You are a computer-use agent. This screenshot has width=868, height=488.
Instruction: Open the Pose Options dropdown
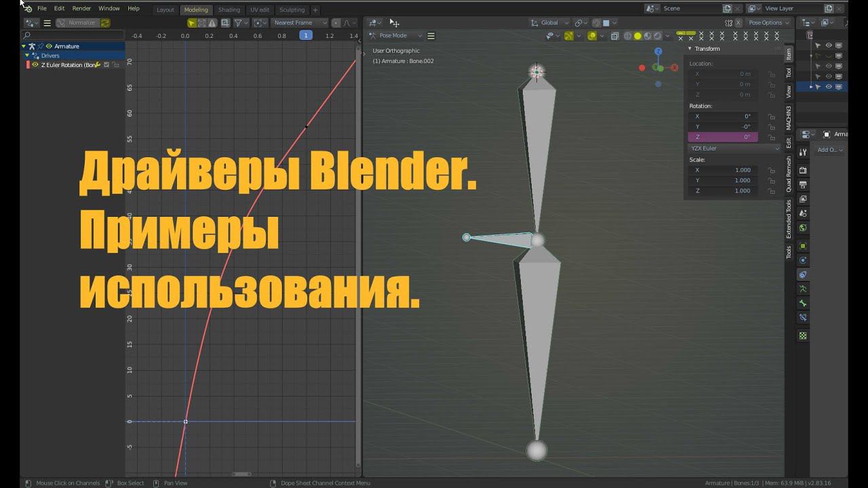(x=769, y=22)
